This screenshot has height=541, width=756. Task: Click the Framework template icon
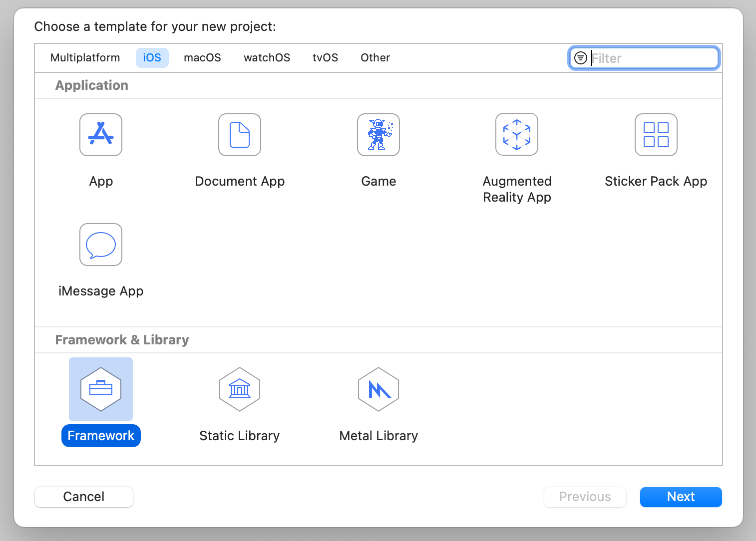pos(101,389)
